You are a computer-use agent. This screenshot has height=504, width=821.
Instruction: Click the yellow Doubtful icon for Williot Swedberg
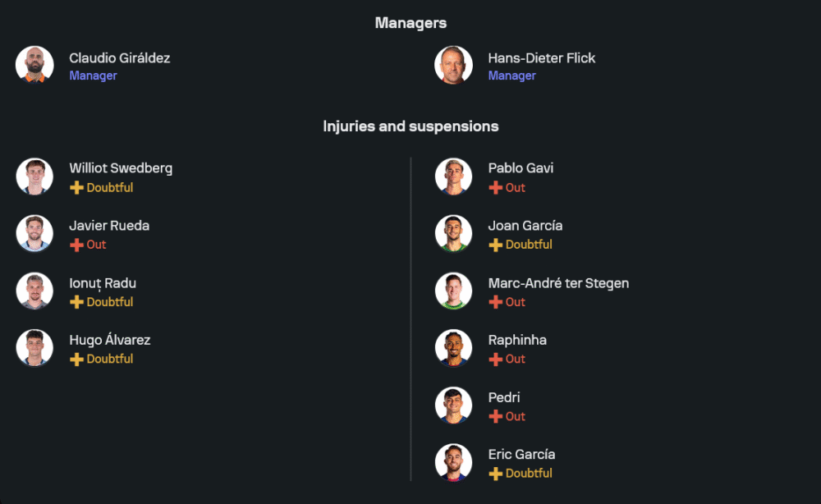76,188
